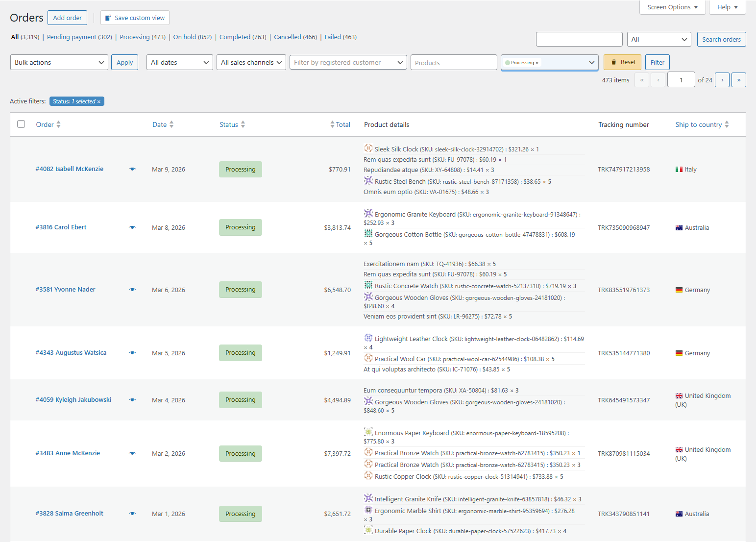Click Rustic Steel Bench product thumbnail
756x542 pixels.
pos(368,180)
